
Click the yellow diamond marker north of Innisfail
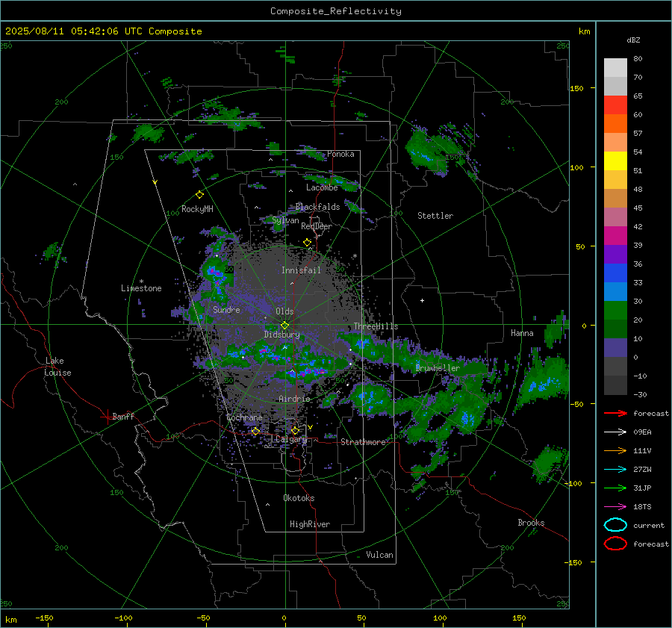pos(307,243)
